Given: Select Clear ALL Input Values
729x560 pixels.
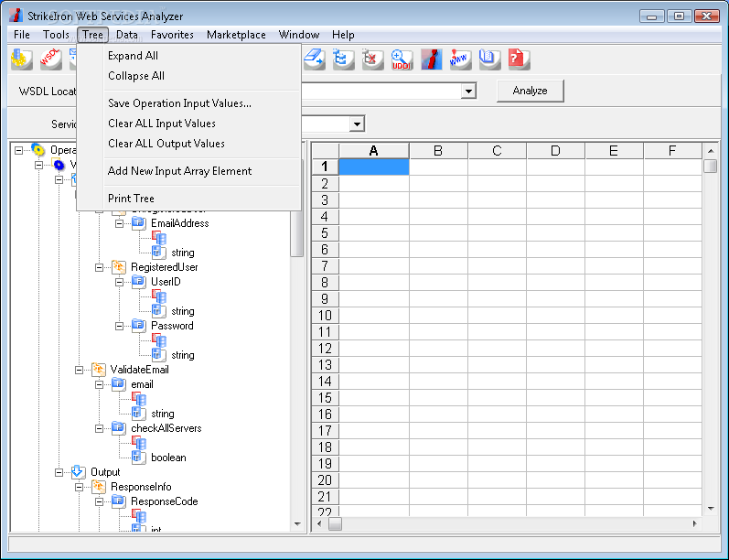Looking at the screenshot, I should [188, 124].
